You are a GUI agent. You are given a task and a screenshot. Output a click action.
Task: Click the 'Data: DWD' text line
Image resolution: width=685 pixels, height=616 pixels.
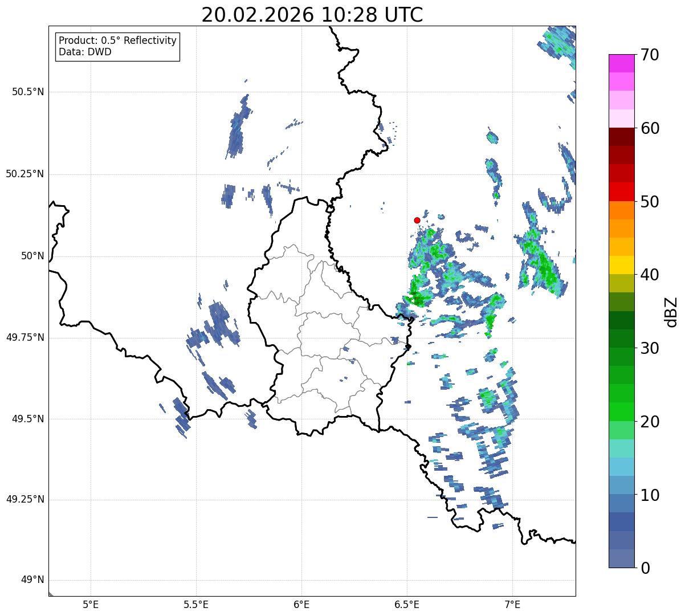(x=85, y=52)
